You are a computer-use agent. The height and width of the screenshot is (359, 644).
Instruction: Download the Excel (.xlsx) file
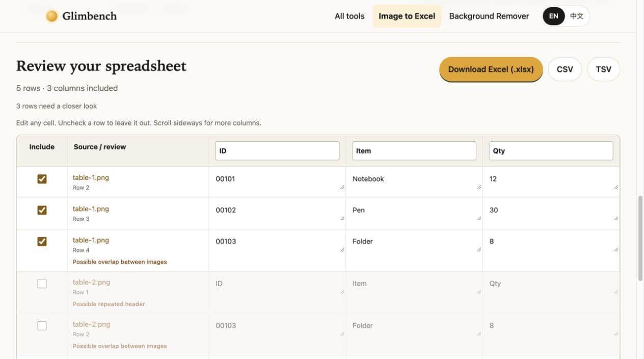[x=491, y=69]
